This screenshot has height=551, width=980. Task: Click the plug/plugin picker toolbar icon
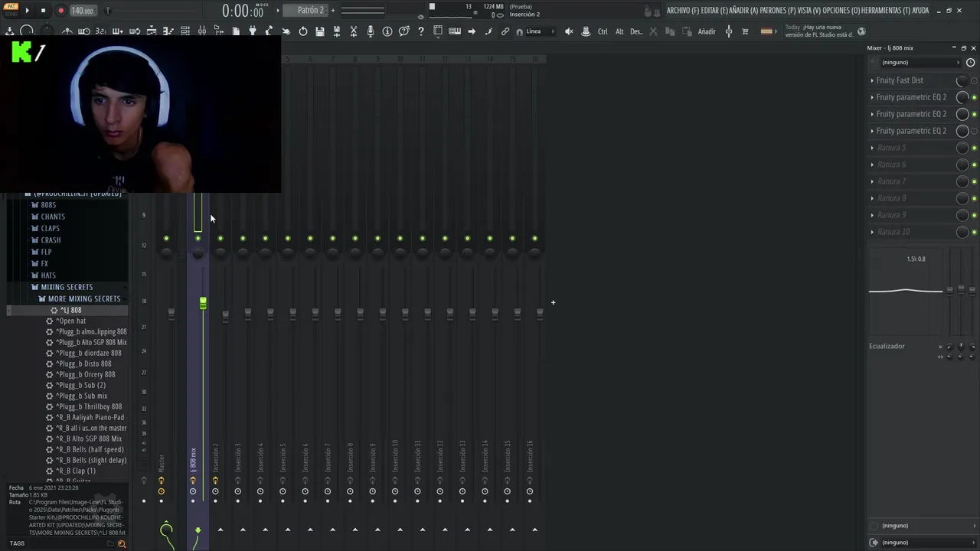click(253, 31)
